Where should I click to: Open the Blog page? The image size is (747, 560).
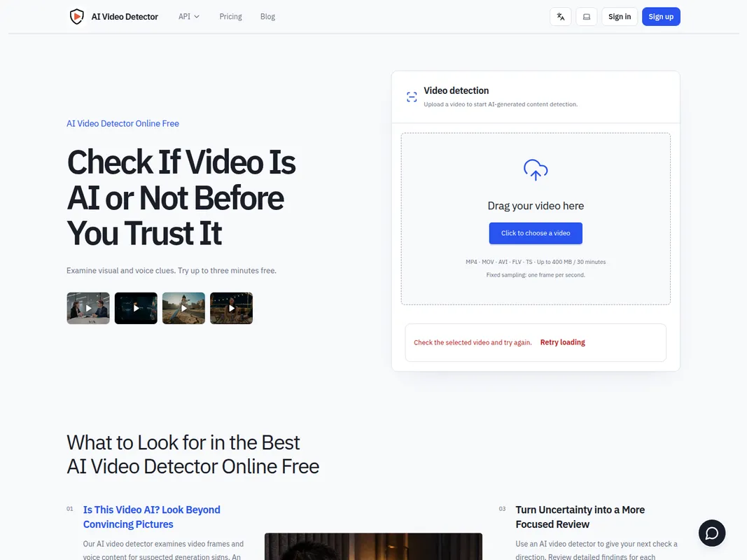tap(267, 17)
